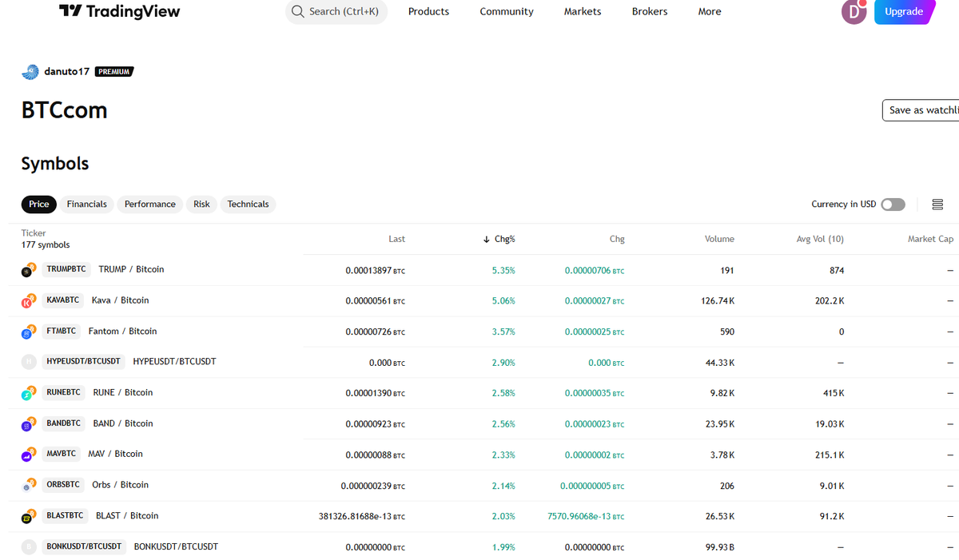Open the More menu
959x560 pixels.
(710, 11)
